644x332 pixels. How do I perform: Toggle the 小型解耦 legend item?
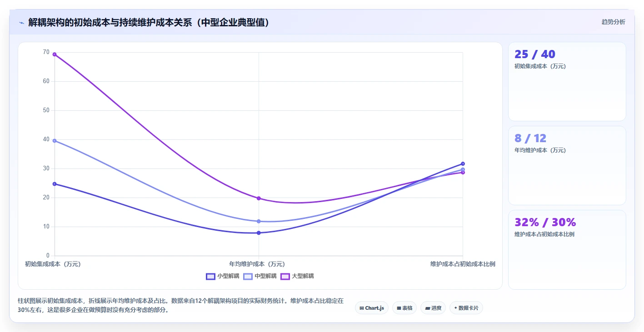(x=222, y=276)
